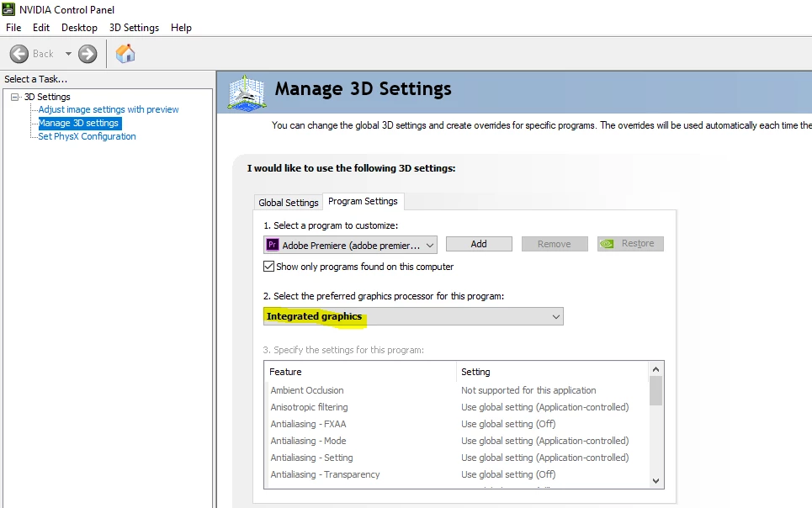Image resolution: width=812 pixels, height=508 pixels.
Task: Select the Antialiasing - Setting row
Action: point(456,458)
